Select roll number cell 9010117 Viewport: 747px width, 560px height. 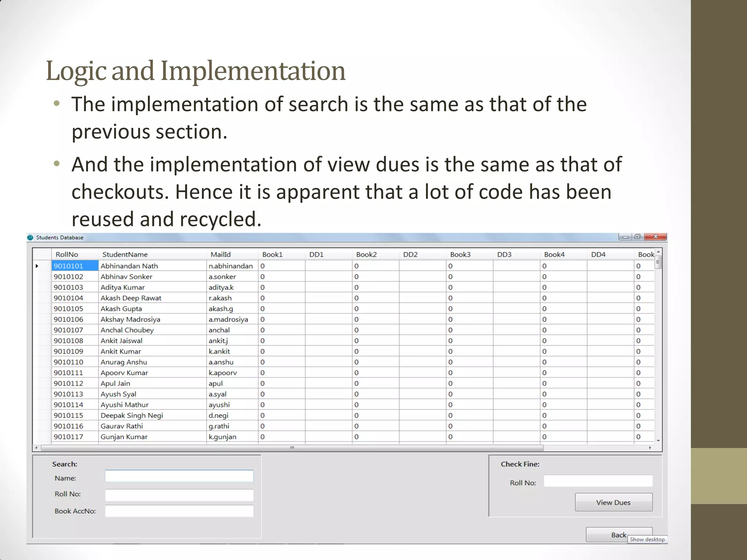tap(75, 436)
